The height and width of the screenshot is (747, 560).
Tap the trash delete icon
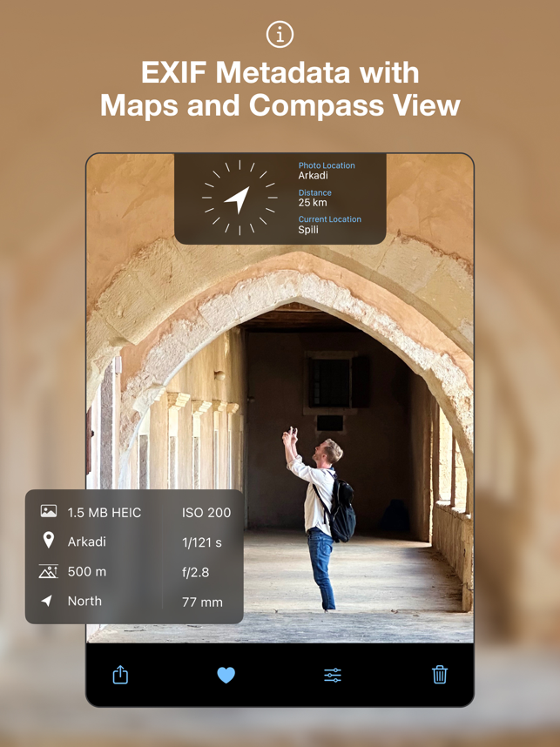tap(440, 675)
